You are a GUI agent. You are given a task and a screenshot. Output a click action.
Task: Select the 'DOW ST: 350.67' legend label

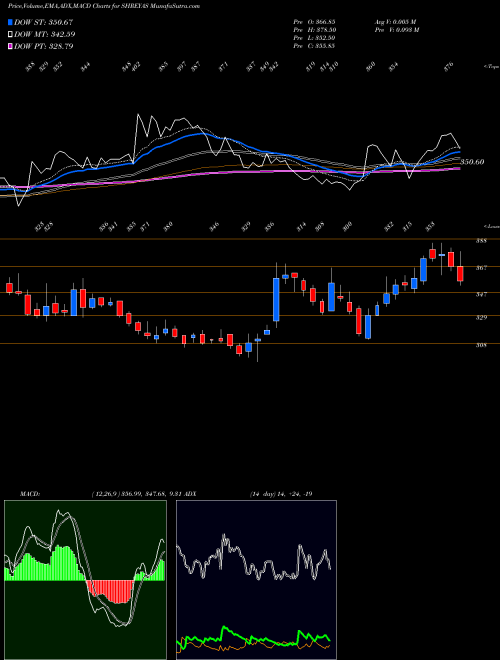coord(43,22)
